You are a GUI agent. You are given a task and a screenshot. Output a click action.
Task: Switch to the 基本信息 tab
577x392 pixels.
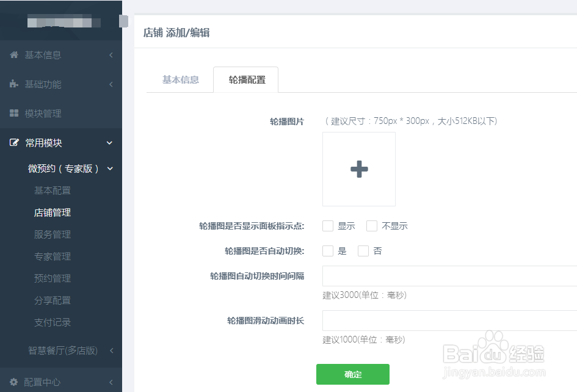(x=180, y=80)
